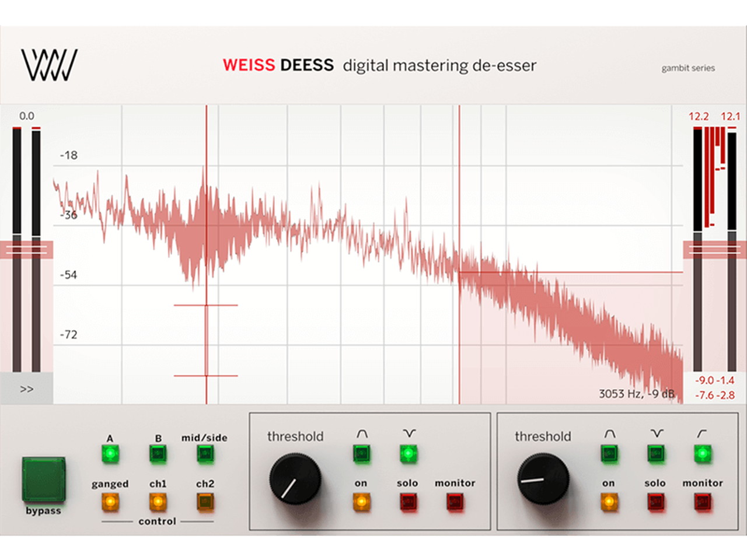Click the Weiss logo icon
Screen dimensions: 747x560
point(49,65)
